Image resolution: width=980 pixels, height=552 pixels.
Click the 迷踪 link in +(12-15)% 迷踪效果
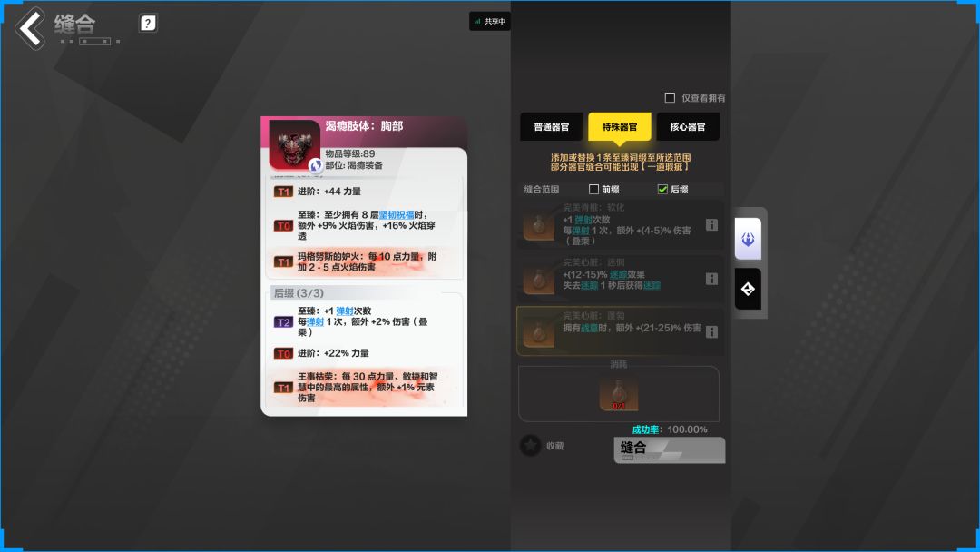618,274
